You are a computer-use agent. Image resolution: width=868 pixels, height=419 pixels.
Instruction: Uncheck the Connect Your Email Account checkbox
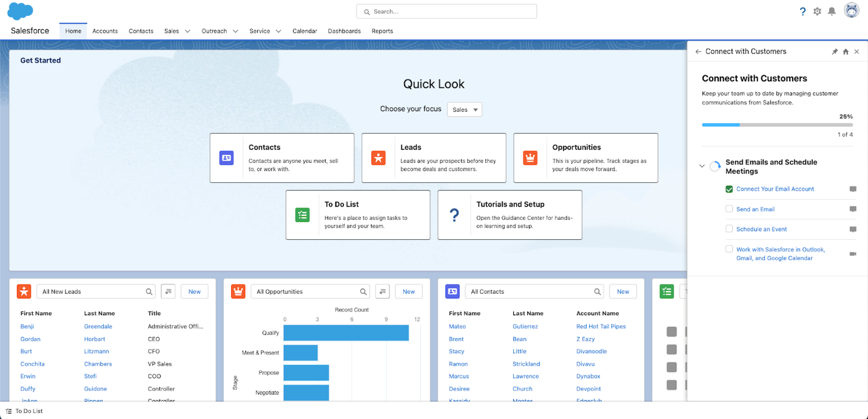click(729, 189)
